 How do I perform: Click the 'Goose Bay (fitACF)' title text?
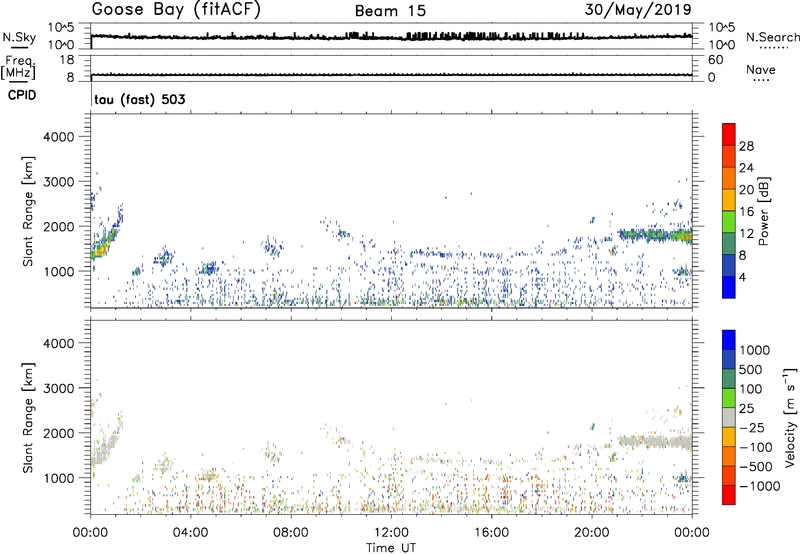point(176,10)
